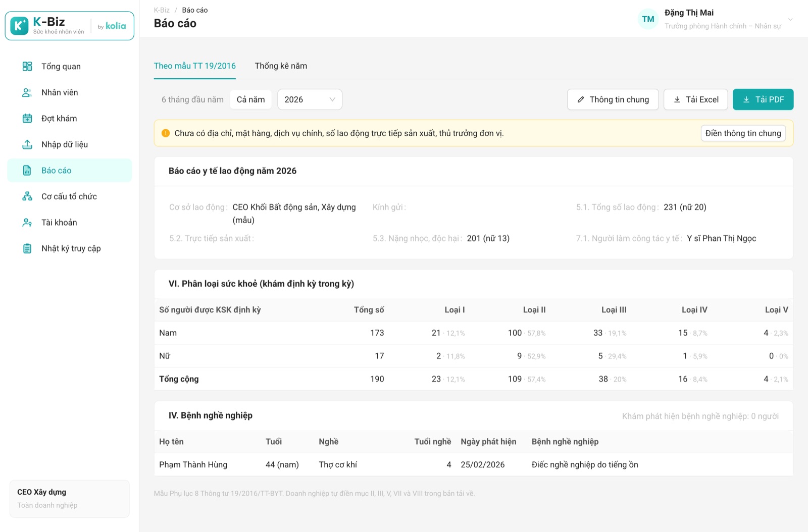Select the Theo mẫu TT 19/2016 tab

click(195, 66)
